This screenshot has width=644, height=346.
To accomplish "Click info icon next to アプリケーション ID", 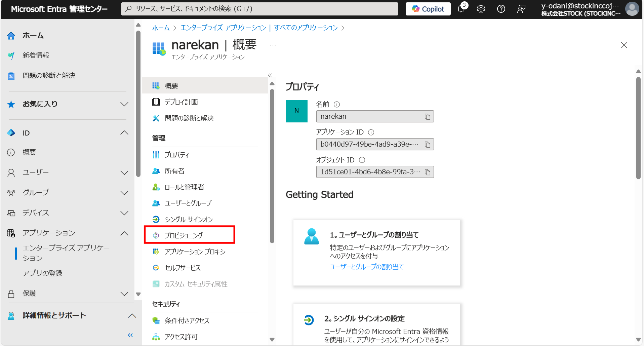I will [x=371, y=132].
